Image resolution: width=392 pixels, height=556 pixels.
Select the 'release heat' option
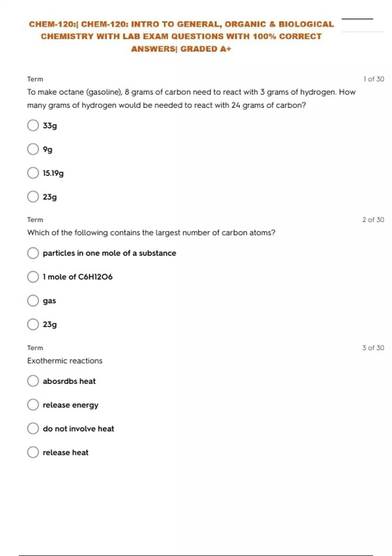[33, 452]
